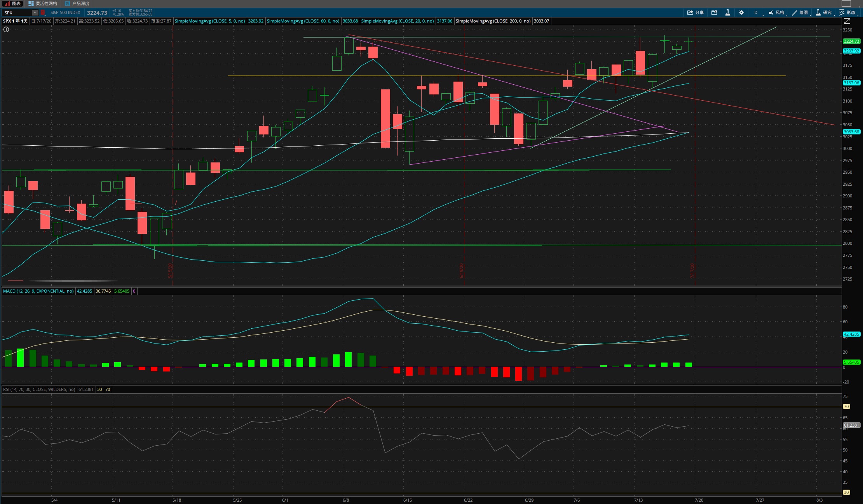This screenshot has width=863, height=504.
Task: Click the 收:3224.73 close value
Action: (x=137, y=21)
